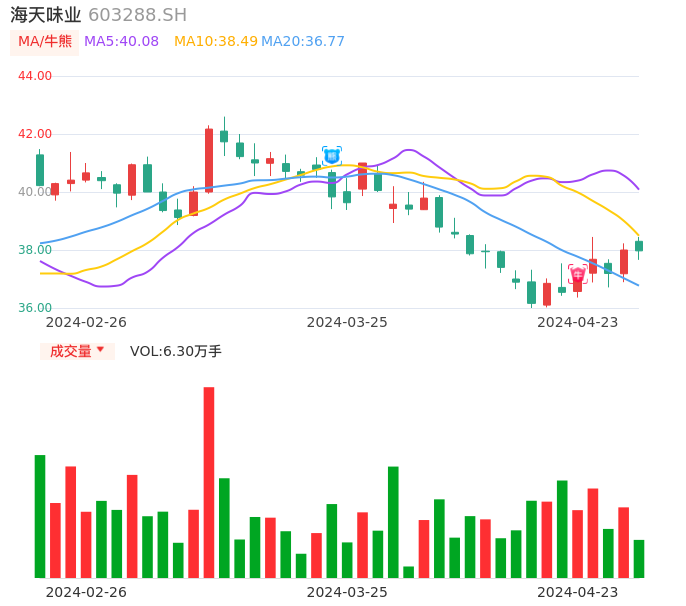The height and width of the screenshot is (606, 686).
Task: Click the 2024-03-25 date label under price chart
Action: [347, 322]
